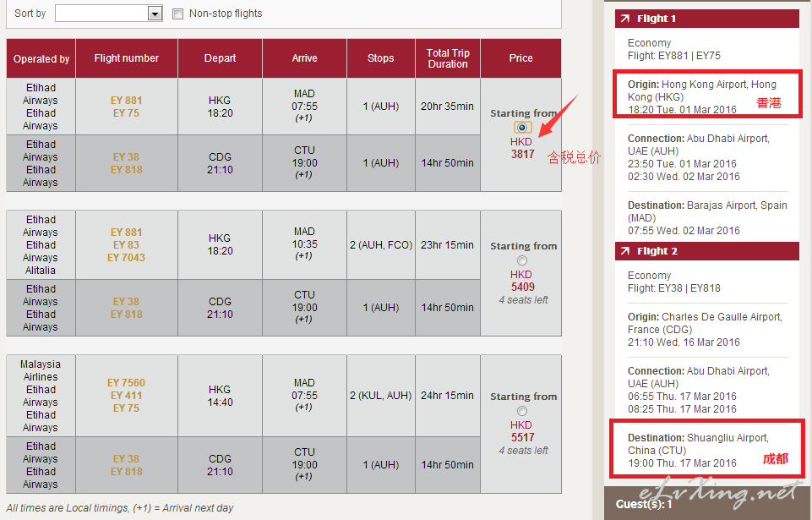Viewport: 812px width, 520px height.
Task: Click the Stops column header
Action: click(x=380, y=58)
